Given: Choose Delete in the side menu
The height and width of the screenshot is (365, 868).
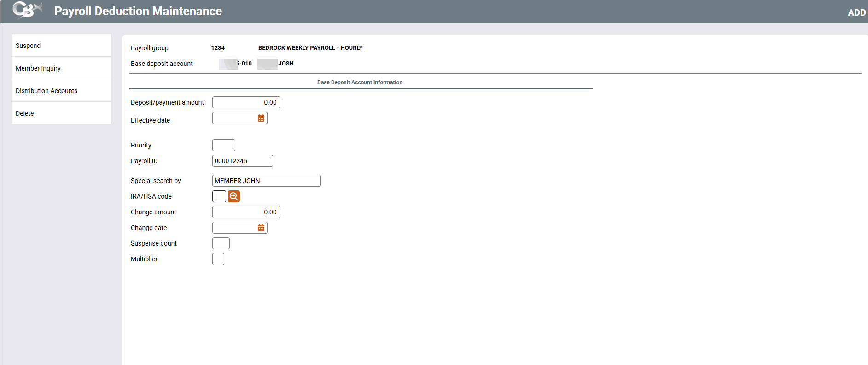Looking at the screenshot, I should pyautogui.click(x=25, y=113).
